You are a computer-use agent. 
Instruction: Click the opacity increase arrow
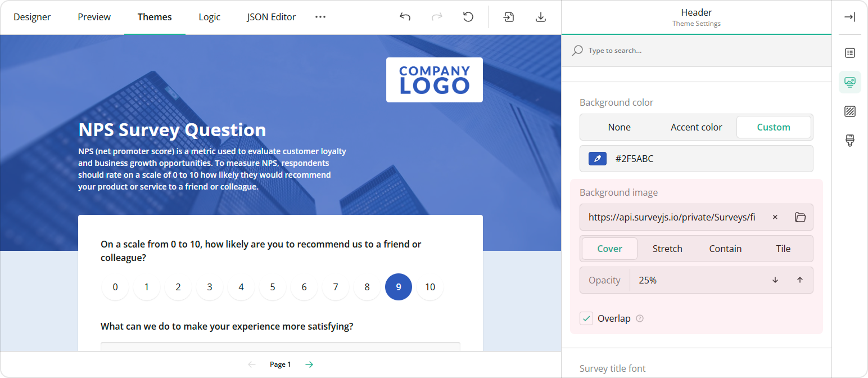pos(800,280)
